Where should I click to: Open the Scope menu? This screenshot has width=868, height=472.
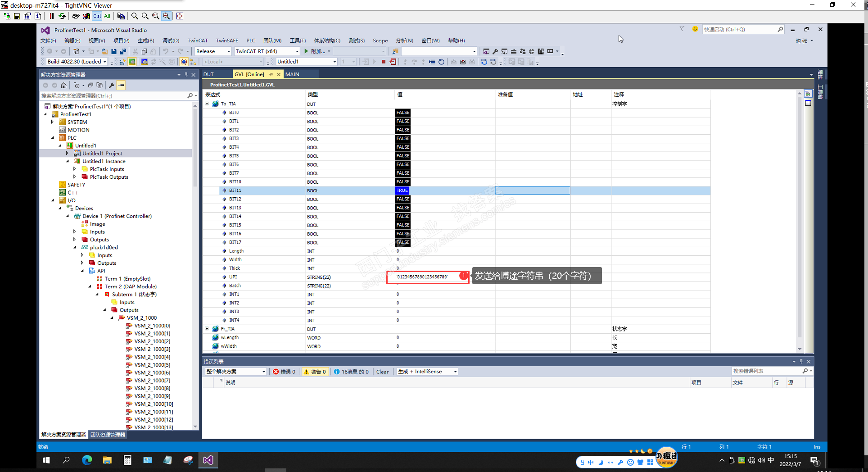(x=380, y=41)
